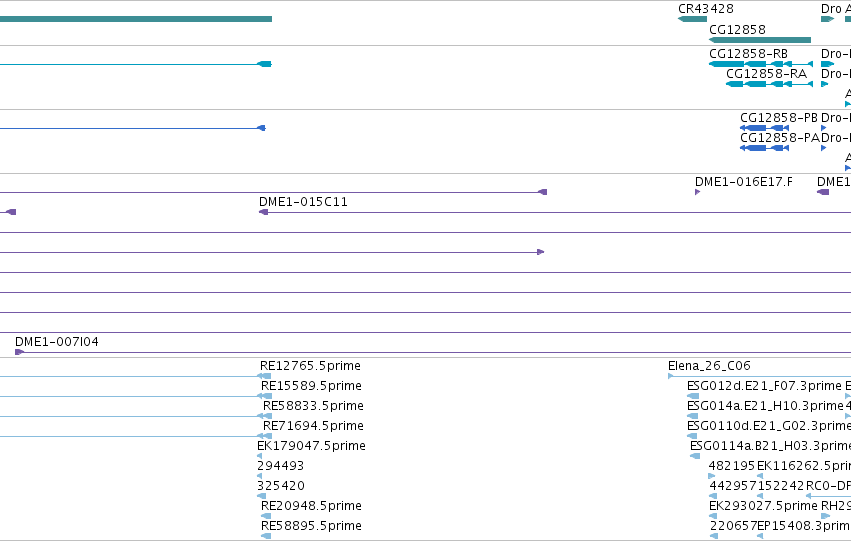Image resolution: width=851 pixels, height=541 pixels.
Task: Click the DME1-015C11 clone arrow
Action: [264, 212]
